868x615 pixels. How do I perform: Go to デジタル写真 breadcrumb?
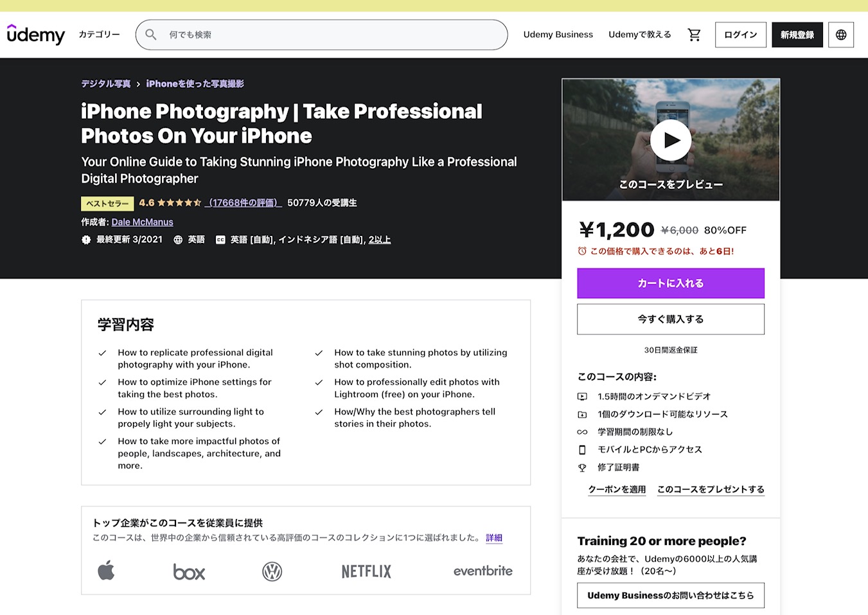click(106, 84)
